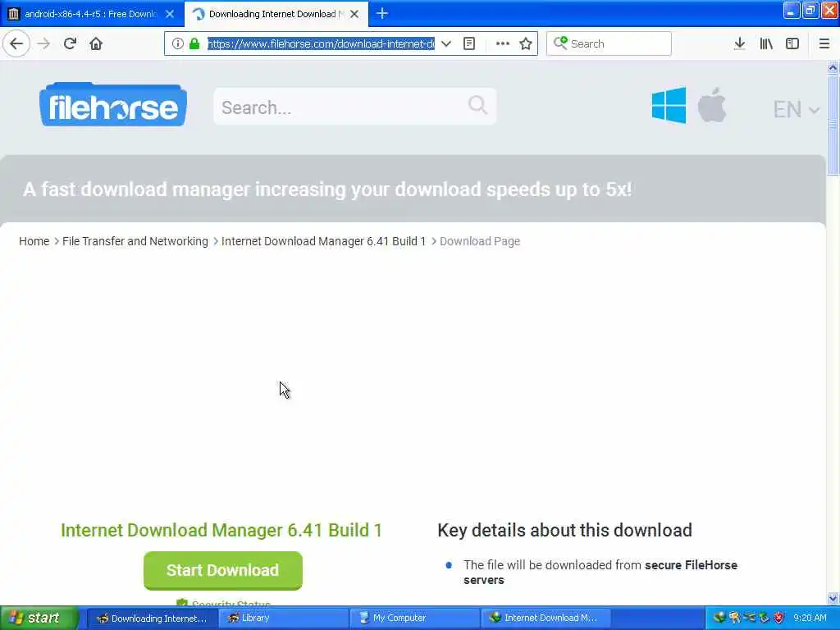Toggle reader view icon in address bar
Image resolution: width=840 pixels, height=630 pixels.
[x=469, y=43]
